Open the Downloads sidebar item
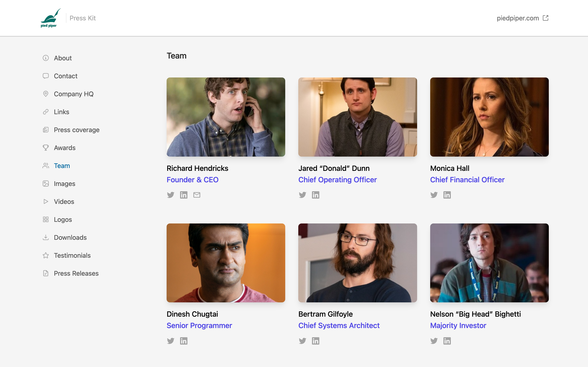The image size is (588, 367). click(70, 237)
